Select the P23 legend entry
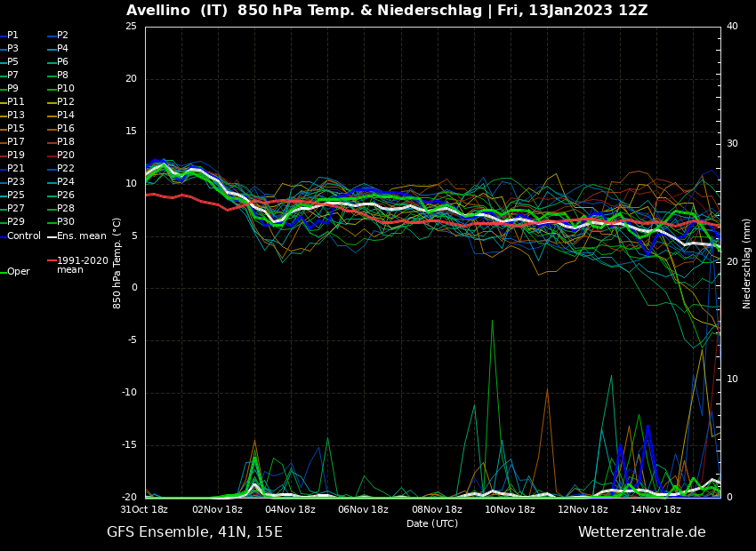The width and height of the screenshot is (756, 551). point(16,182)
